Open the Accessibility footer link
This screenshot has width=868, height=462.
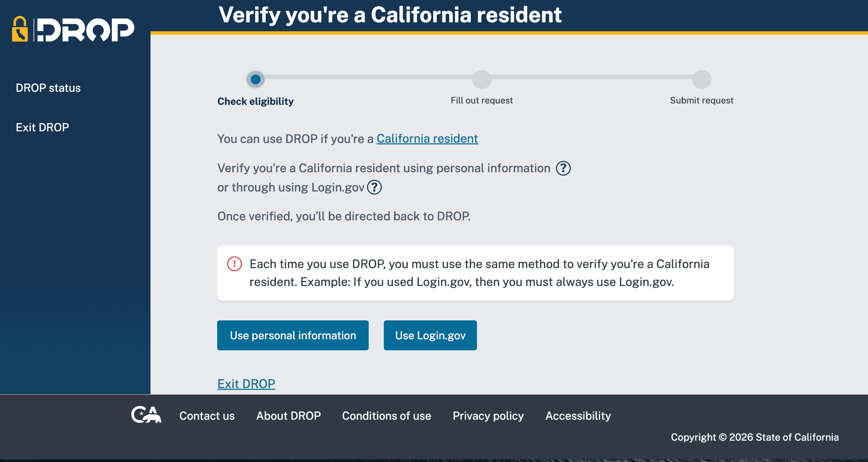click(578, 416)
